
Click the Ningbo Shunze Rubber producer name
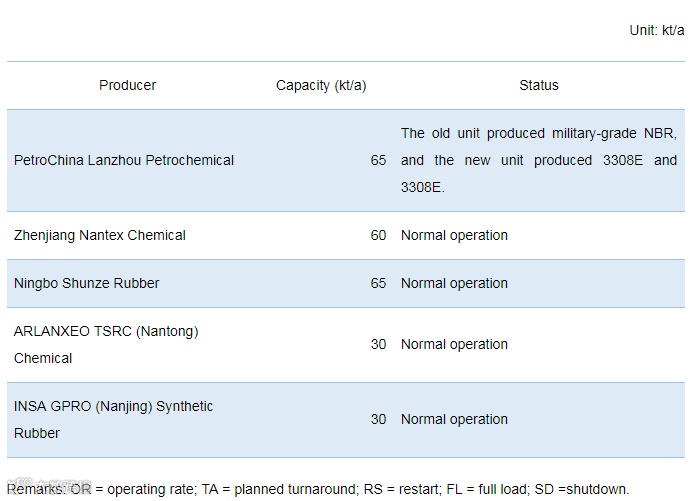(87, 283)
